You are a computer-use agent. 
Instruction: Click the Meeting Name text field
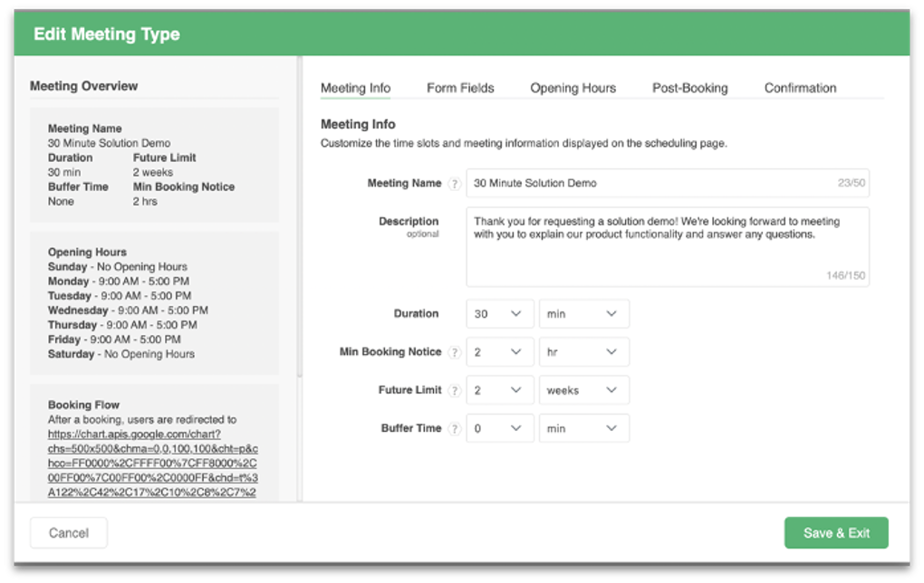coord(652,183)
